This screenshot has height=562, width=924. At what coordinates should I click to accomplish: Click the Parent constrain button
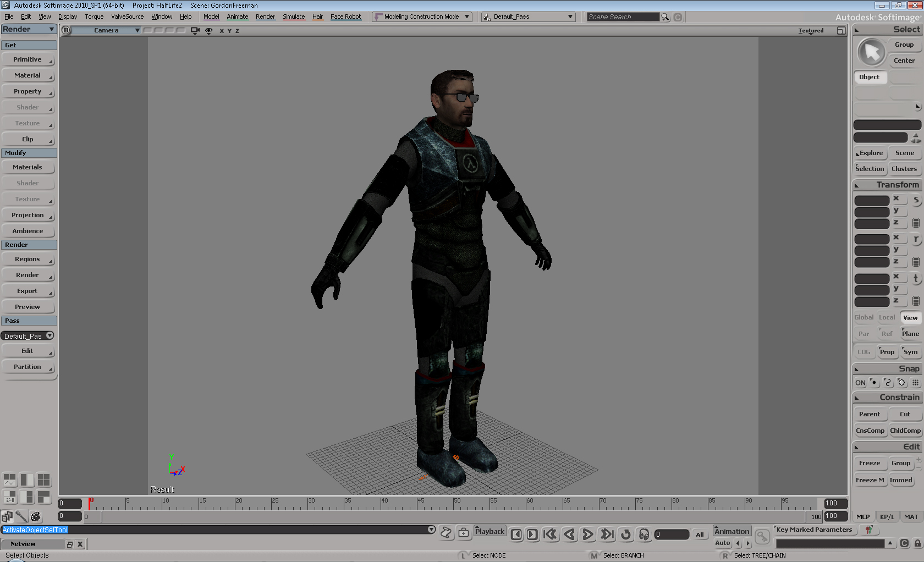(870, 414)
